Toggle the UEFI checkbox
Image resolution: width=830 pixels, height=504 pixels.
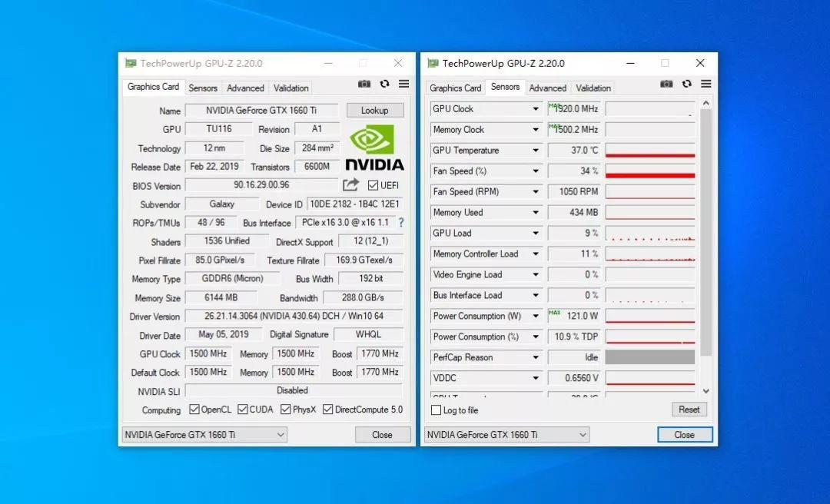(373, 185)
